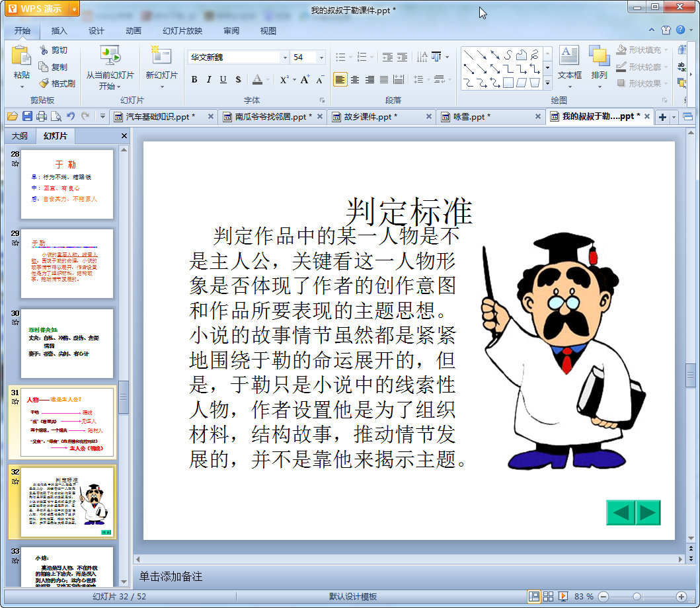Click the Save disk icon
Image resolution: width=700 pixels, height=608 pixels.
(27, 116)
